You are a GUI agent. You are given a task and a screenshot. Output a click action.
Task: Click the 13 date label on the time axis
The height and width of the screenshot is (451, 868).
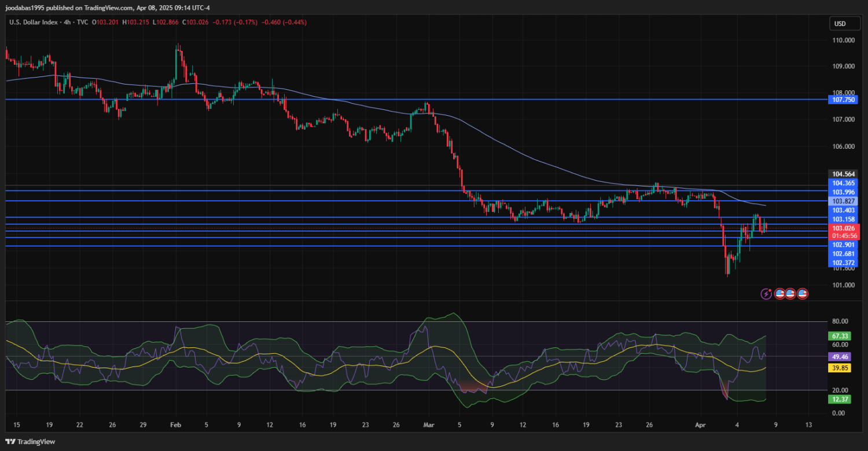tap(808, 425)
